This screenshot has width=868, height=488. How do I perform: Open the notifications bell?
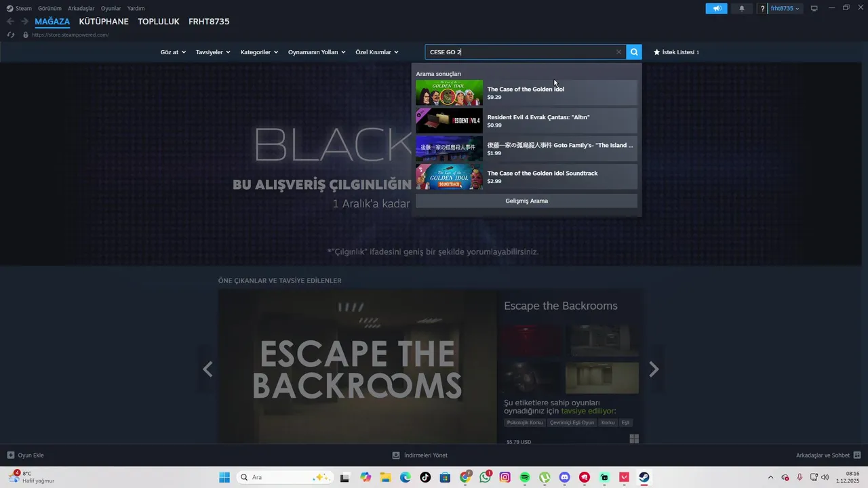click(741, 9)
